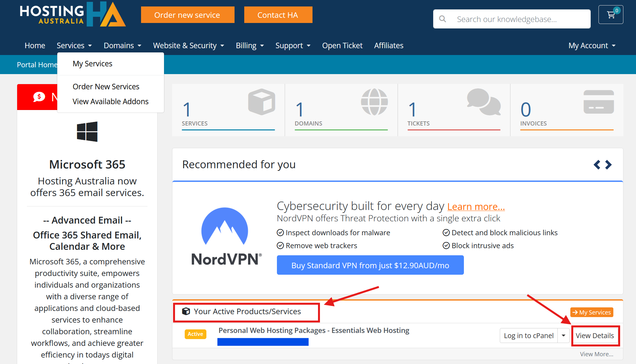Click the Log in to cPanel button
Image resolution: width=636 pixels, height=364 pixels.
529,336
